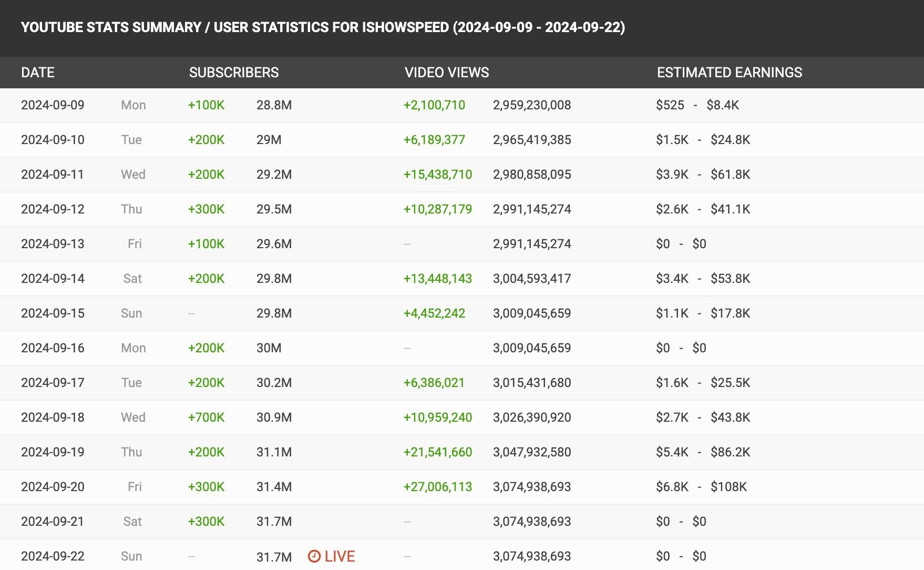Click the $108K earnings upper estimate
This screenshot has height=570, width=924.
728,487
